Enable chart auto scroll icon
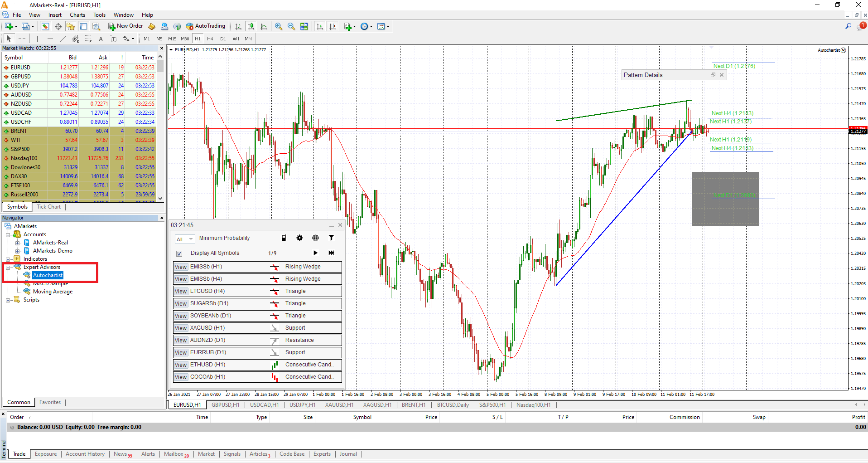 click(x=319, y=26)
